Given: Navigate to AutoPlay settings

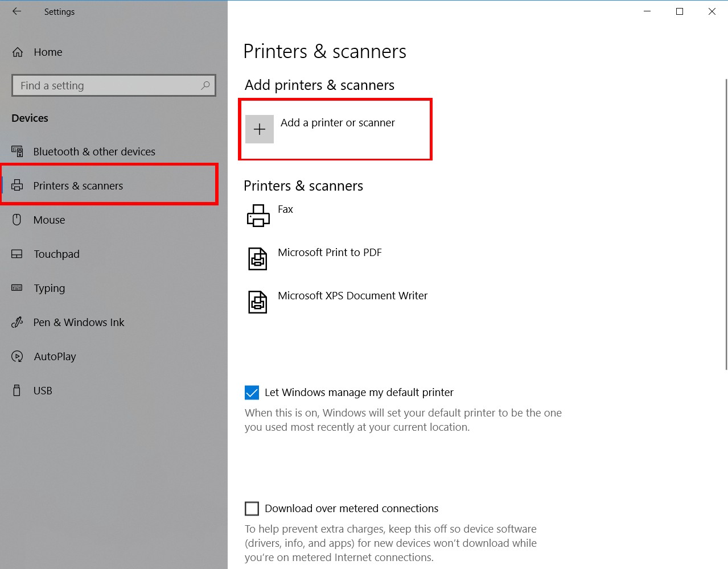Looking at the screenshot, I should (55, 356).
